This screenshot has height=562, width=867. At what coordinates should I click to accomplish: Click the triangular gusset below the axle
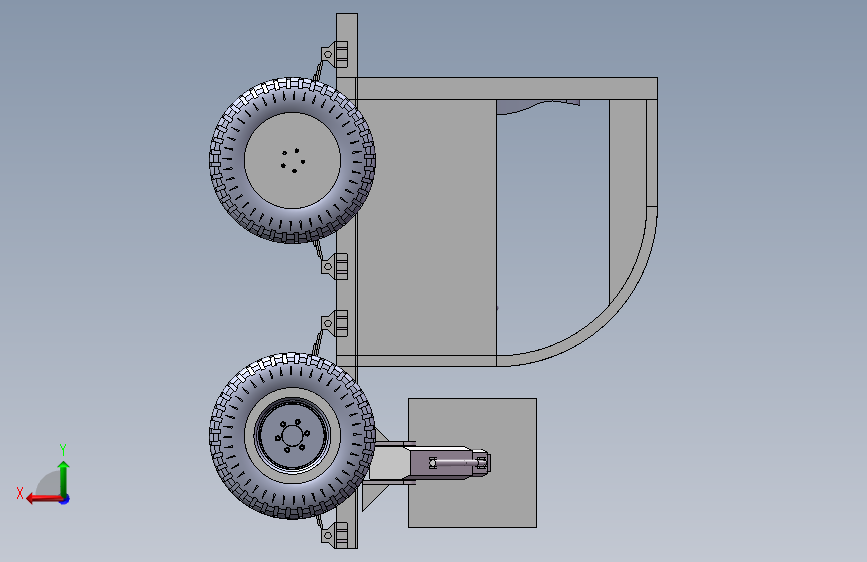(x=373, y=494)
